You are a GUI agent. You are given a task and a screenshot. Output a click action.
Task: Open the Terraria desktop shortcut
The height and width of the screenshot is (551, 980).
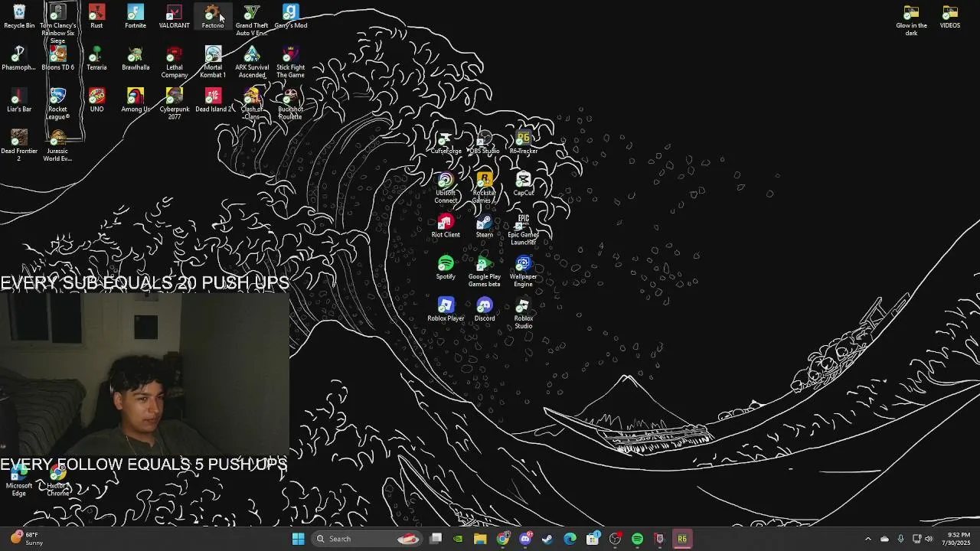coord(96,59)
